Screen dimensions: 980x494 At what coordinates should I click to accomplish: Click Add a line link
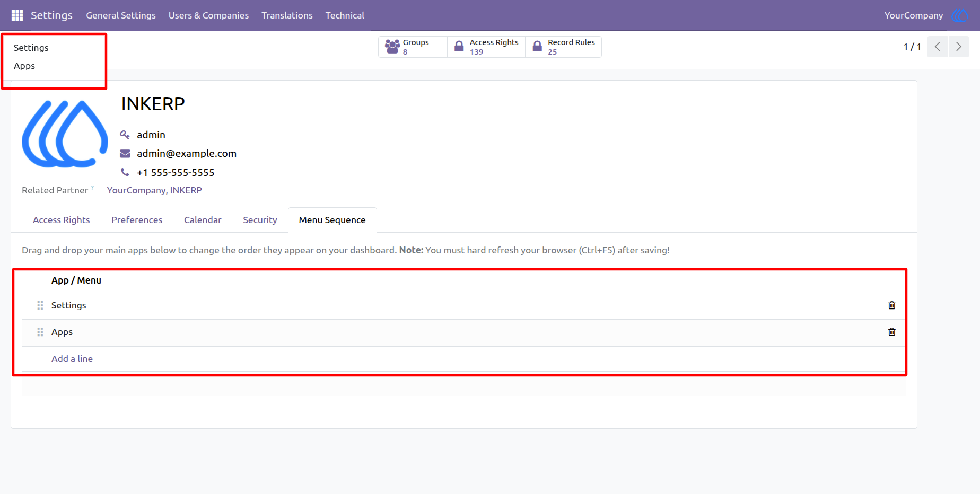pos(72,359)
